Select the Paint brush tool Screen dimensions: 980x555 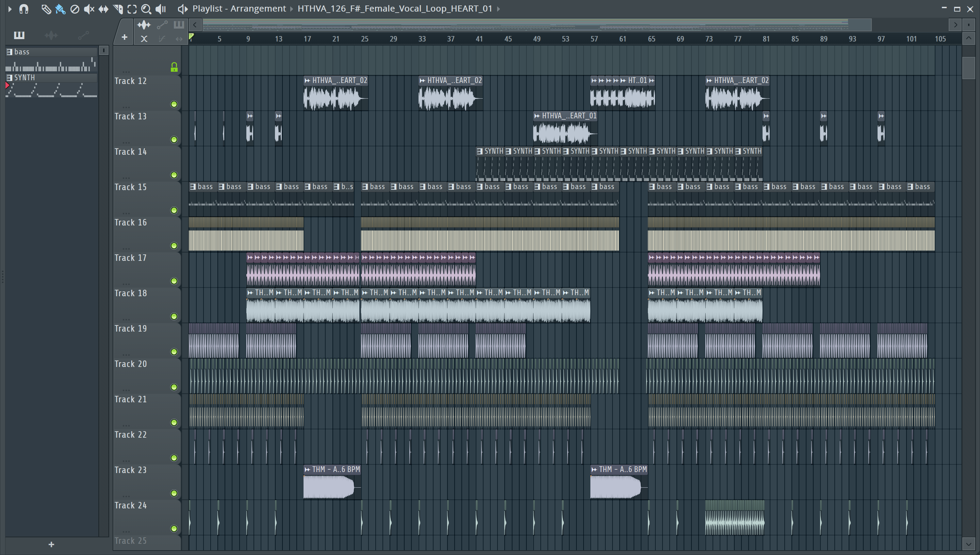coord(60,9)
